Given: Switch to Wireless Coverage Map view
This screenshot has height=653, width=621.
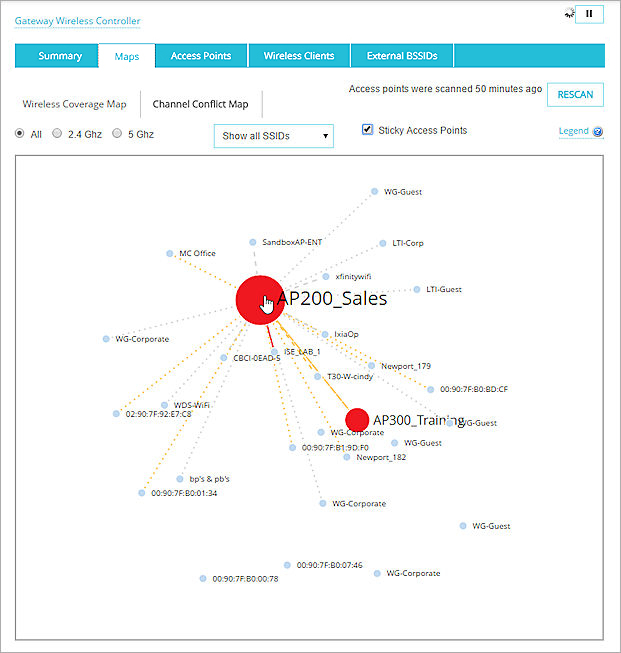Looking at the screenshot, I should point(74,104).
